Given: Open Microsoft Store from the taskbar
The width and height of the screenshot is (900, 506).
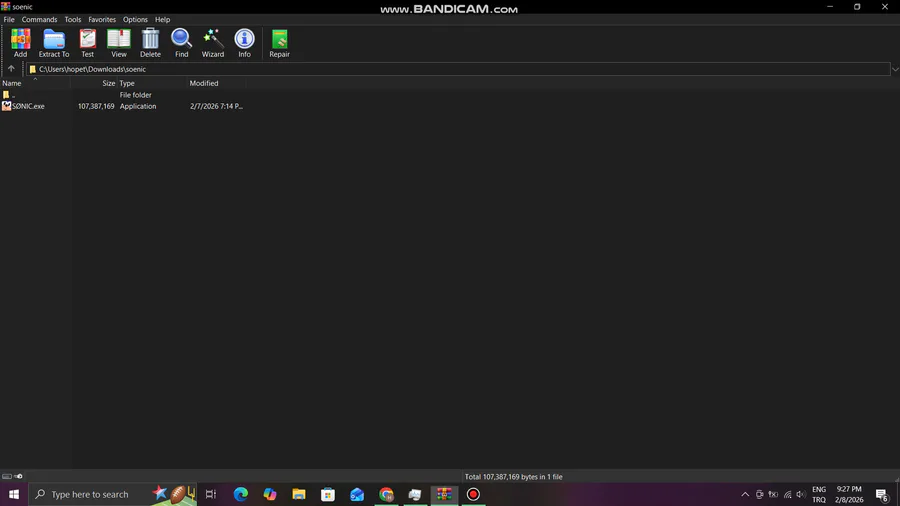Looking at the screenshot, I should click(328, 494).
